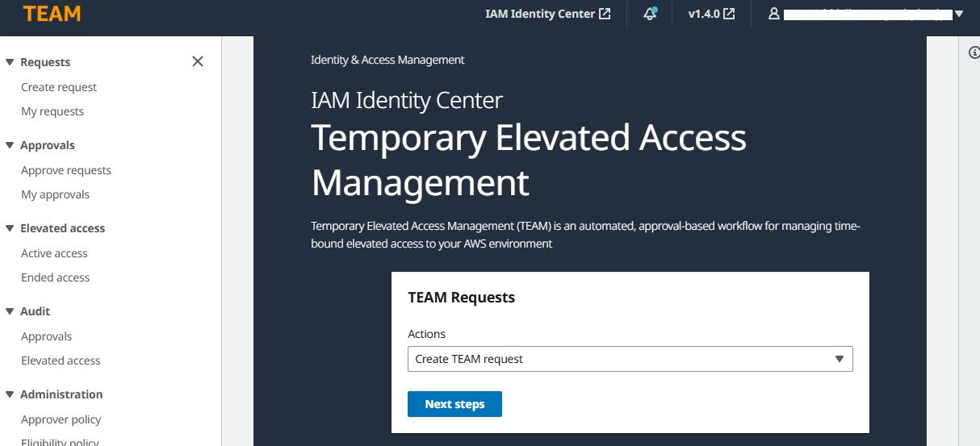980x446 pixels.
Task: Go to Create request page
Action: 59,87
